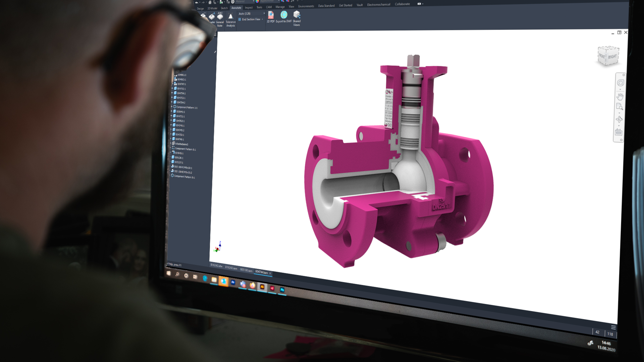Select ISO 10642 M5x10:1 screw item

tap(183, 167)
